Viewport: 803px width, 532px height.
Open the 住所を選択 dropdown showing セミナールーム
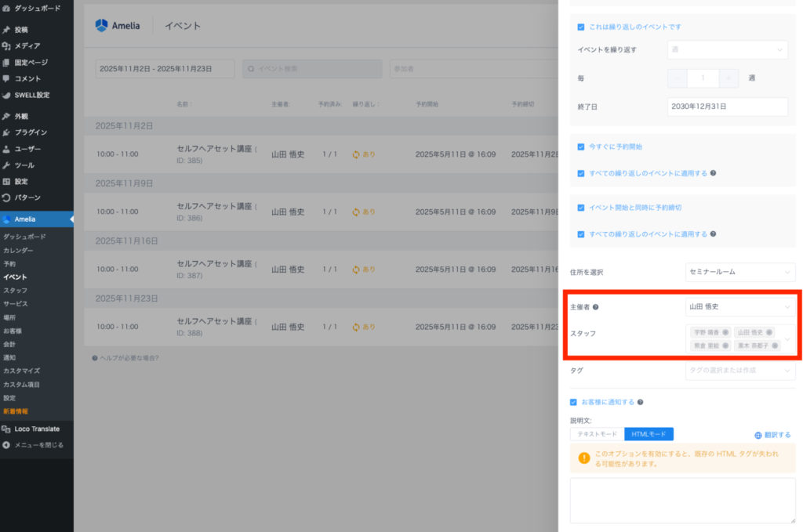tap(739, 272)
